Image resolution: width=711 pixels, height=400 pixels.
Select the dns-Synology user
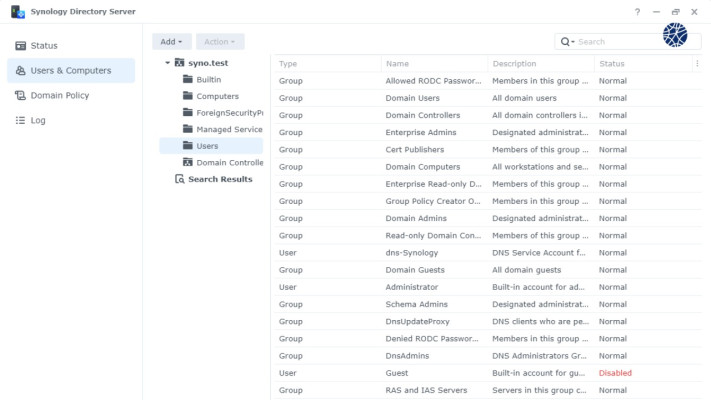click(488, 254)
